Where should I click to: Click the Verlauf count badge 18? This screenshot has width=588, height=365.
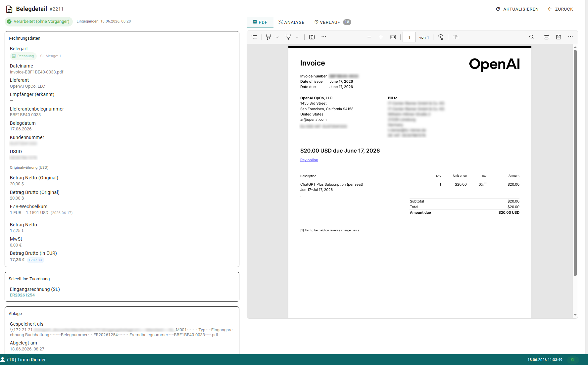347,22
